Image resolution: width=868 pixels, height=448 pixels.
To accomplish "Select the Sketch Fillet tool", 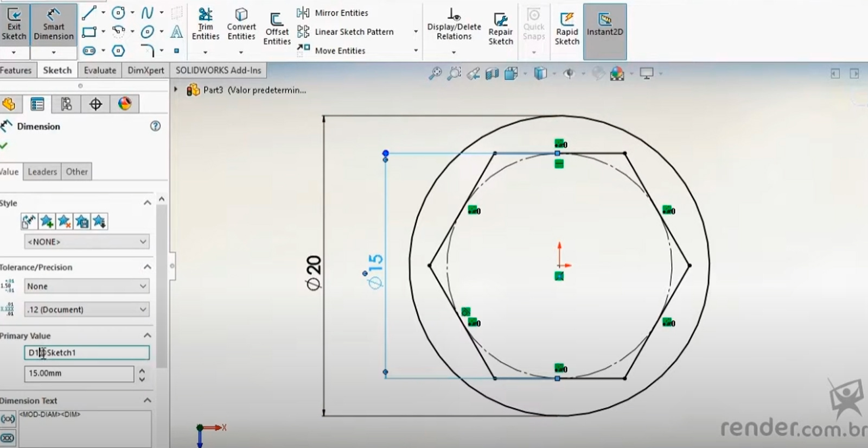I will tap(147, 51).
